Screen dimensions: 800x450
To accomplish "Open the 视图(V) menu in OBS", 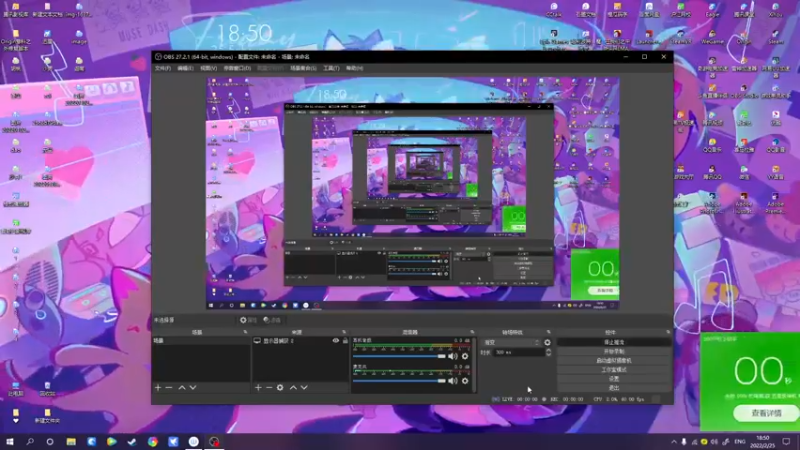I will pyautogui.click(x=208, y=68).
